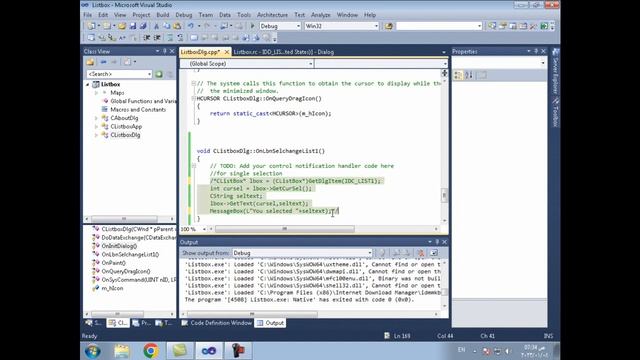Click the editor horizontal scrollbar thumb

click(x=285, y=229)
